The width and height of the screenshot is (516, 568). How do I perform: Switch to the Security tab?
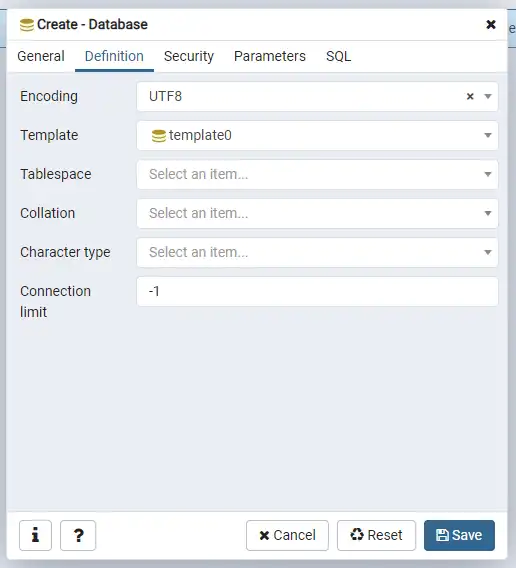[189, 56]
